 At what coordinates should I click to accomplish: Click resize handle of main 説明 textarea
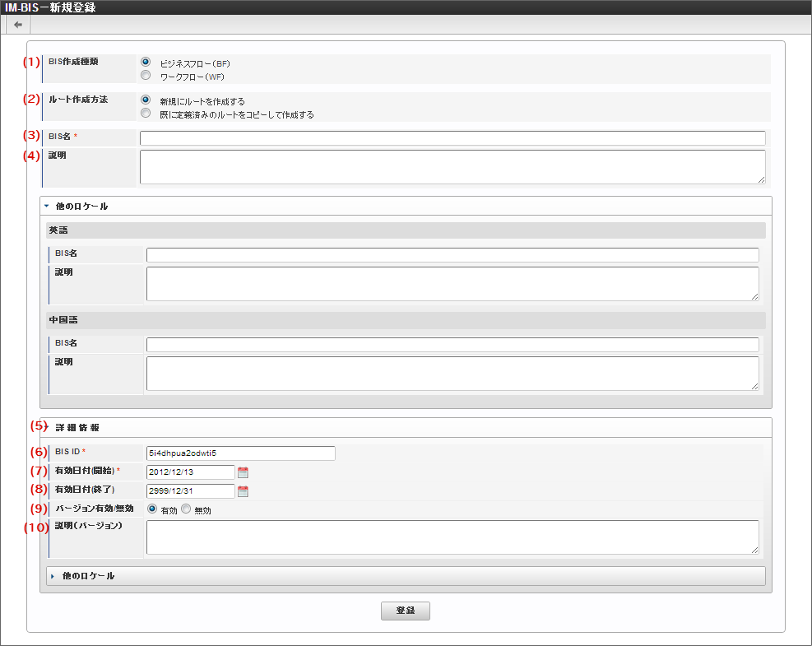[x=761, y=179]
